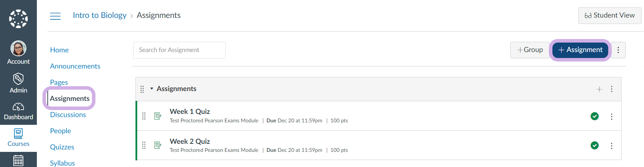The width and height of the screenshot is (644, 167).
Task: Click the add Assignment button
Action: tap(580, 50)
